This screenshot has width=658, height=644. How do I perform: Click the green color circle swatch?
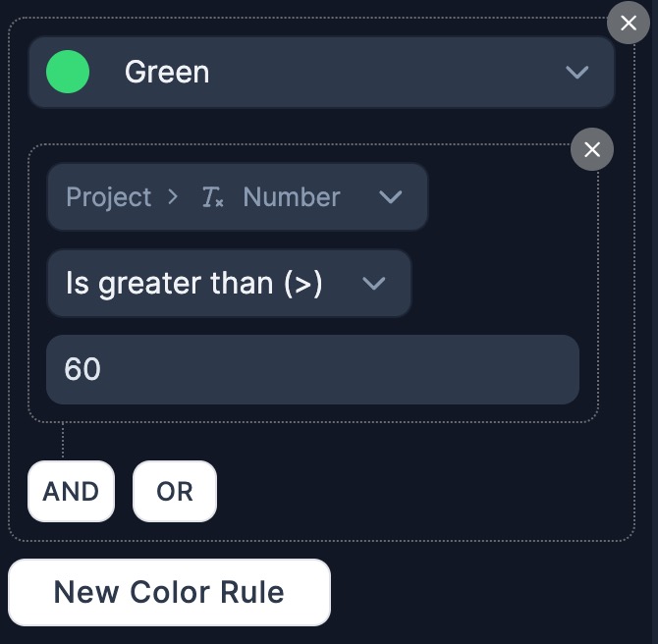[68, 73]
